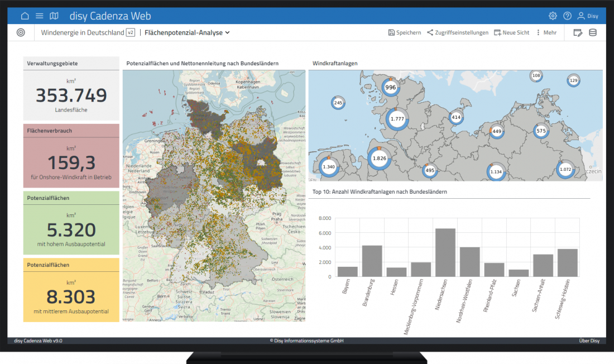Open Cadenza settings via the gear icon
The height and width of the screenshot is (364, 614).
click(x=553, y=16)
